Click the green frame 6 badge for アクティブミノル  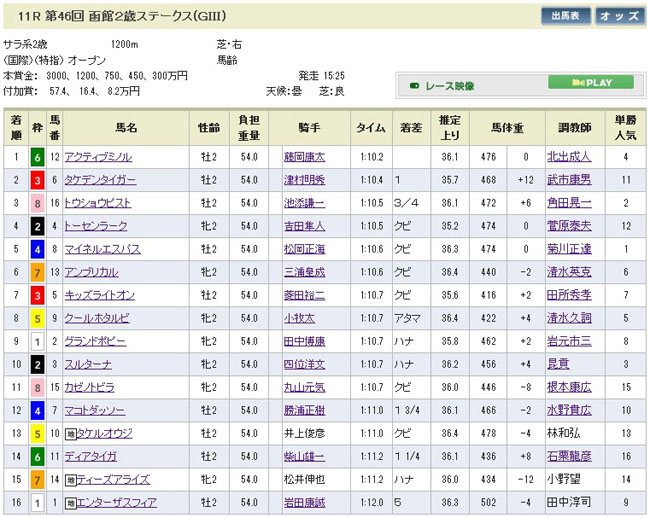click(36, 157)
